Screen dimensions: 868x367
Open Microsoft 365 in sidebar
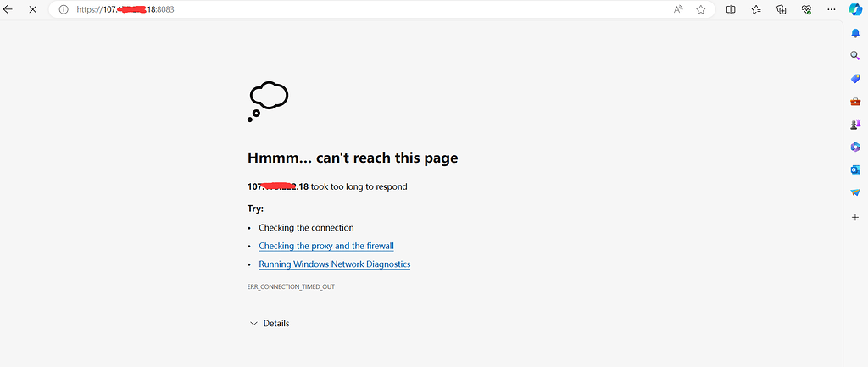point(855,147)
